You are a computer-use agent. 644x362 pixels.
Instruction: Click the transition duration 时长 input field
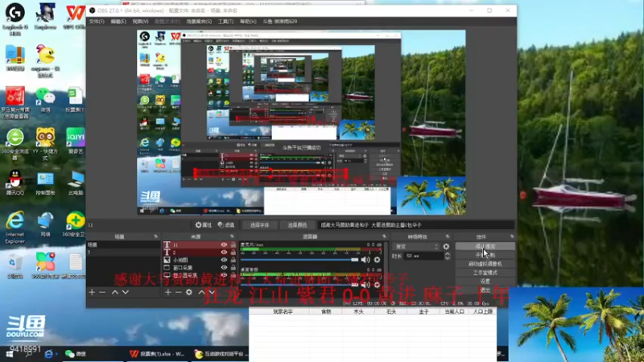423,256
